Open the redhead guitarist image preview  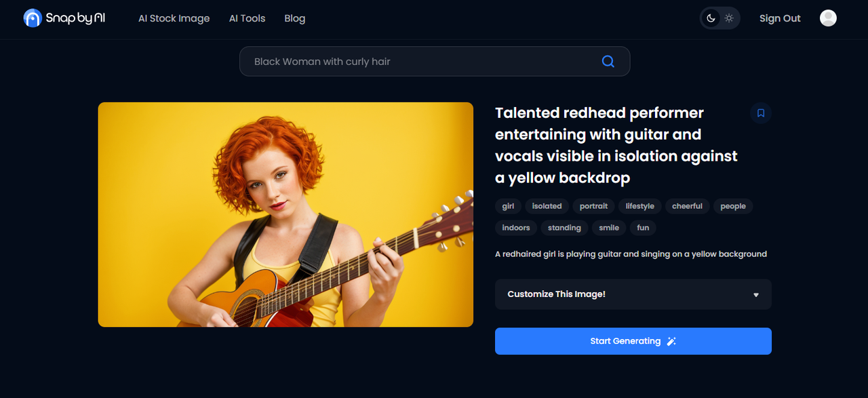[285, 214]
